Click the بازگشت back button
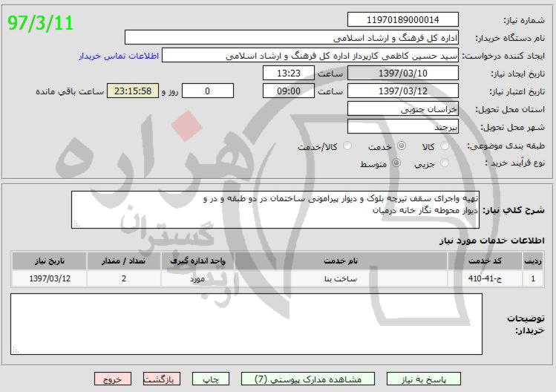This screenshot has height=392, width=556. 162,379
